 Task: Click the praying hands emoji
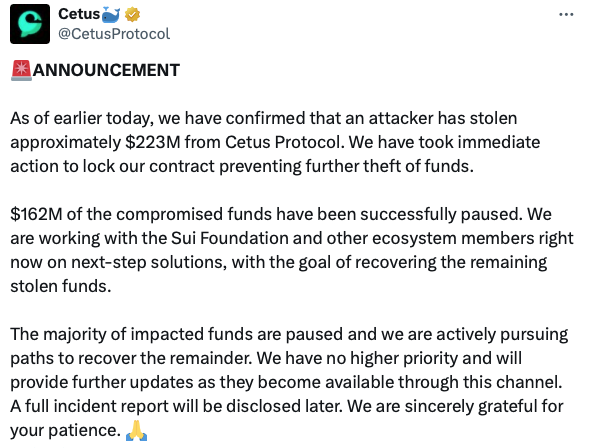136,430
